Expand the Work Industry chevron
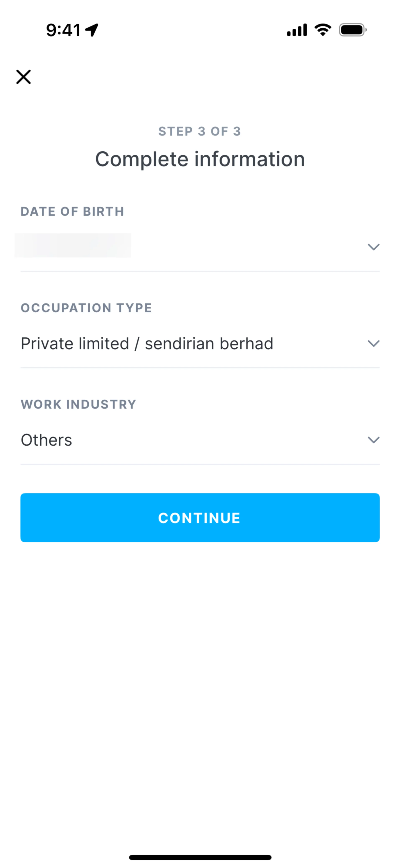Image resolution: width=400 pixels, height=868 pixels. point(373,440)
